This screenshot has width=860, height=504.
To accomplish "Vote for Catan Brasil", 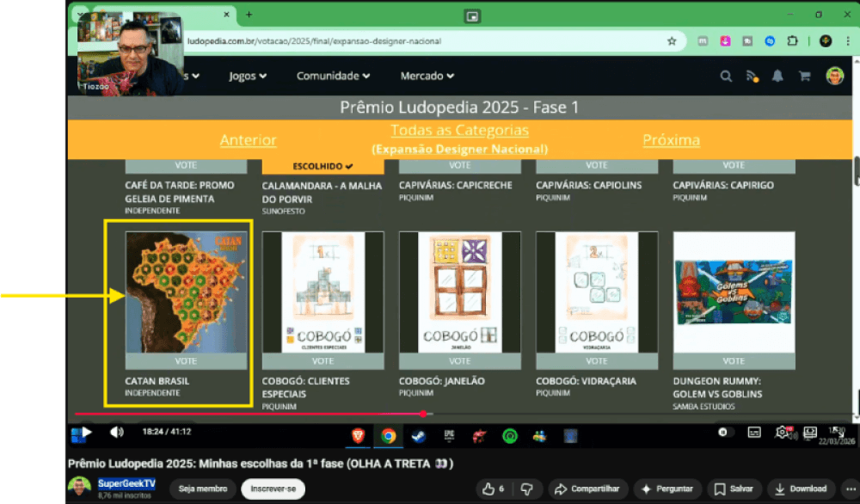I will click(x=186, y=361).
